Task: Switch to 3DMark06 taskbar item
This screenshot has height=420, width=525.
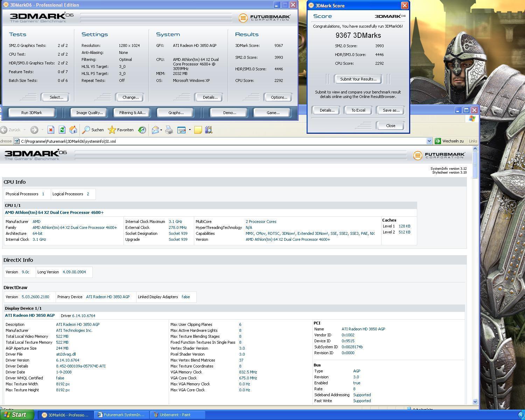Action: pyautogui.click(x=65, y=415)
